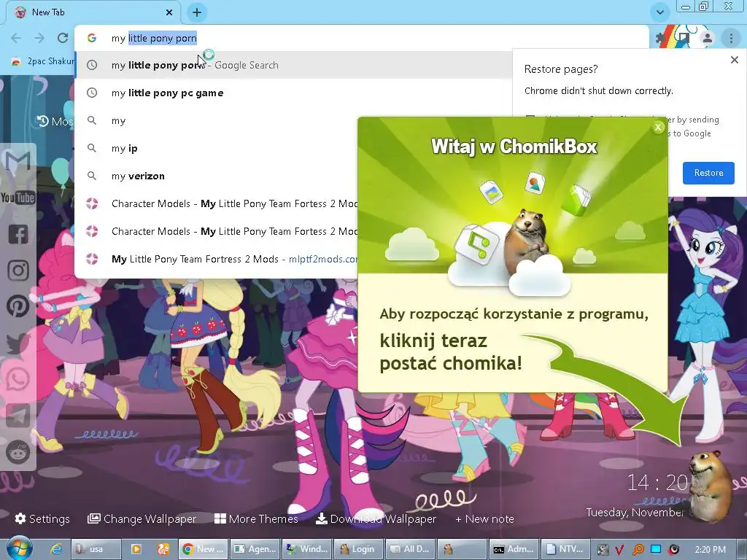Go back with the browser back arrow

16,38
